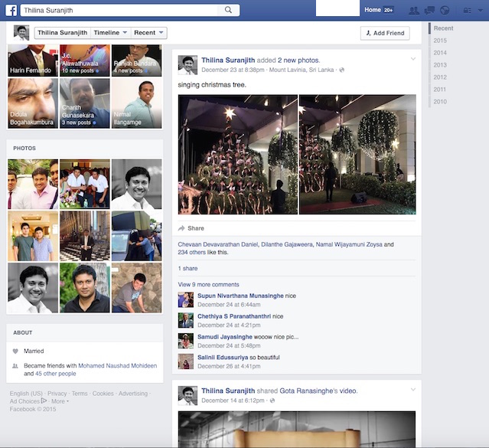
Task: Click Salinii Edussuriya's comment avatar
Action: 185,361
